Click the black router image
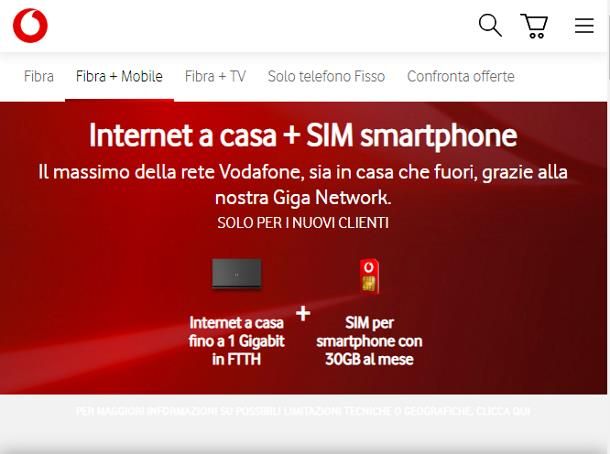The image size is (610, 454). coord(237,273)
